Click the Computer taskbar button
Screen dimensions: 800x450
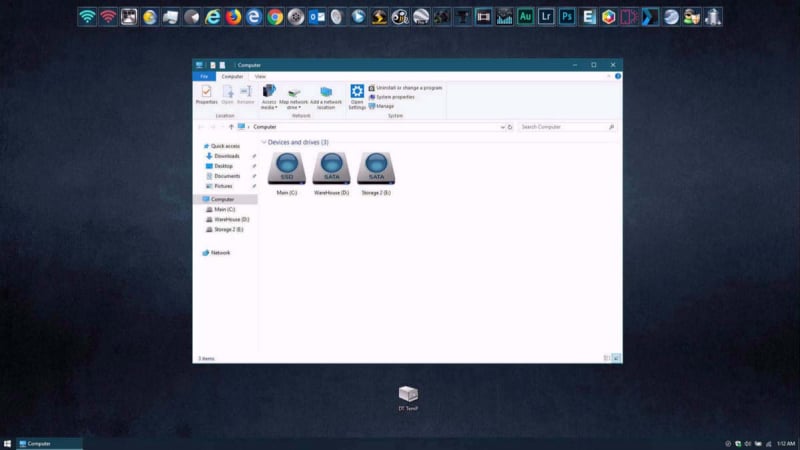click(x=49, y=444)
